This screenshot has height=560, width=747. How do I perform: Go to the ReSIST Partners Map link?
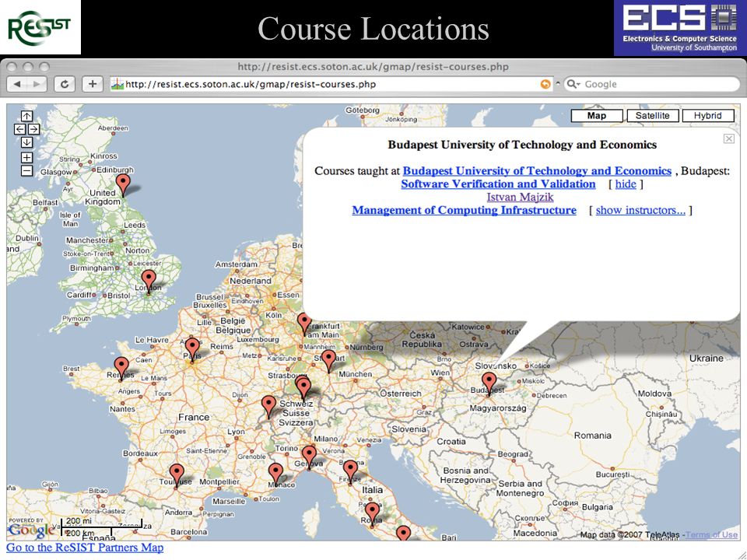point(85,548)
